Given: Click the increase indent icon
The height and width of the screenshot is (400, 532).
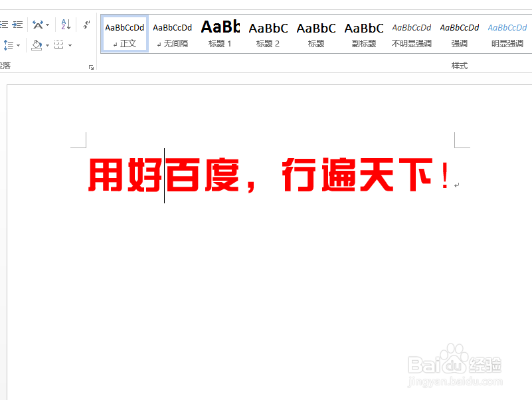Looking at the screenshot, I should pyautogui.click(x=17, y=25).
